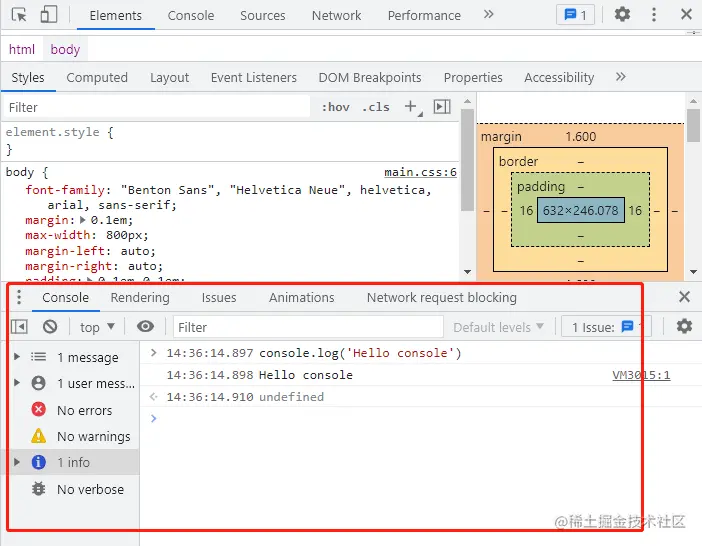Open VM3015:1 source link
702x546 pixels.
tap(641, 375)
